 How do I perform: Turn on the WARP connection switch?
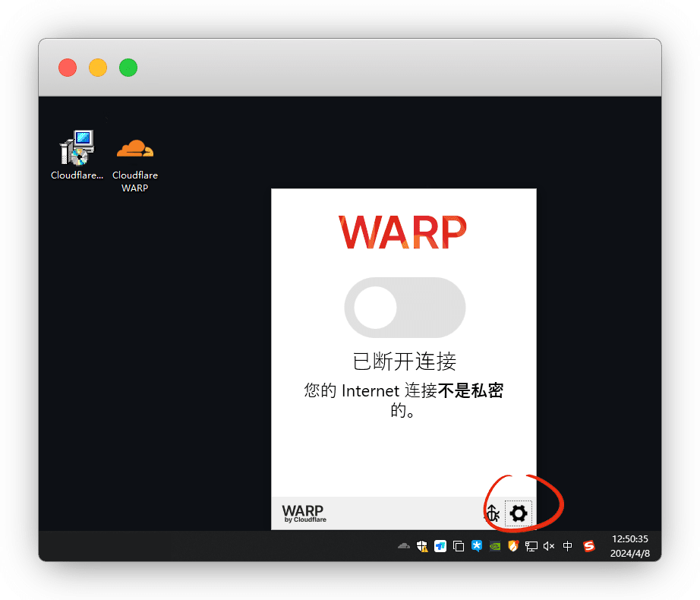(405, 308)
